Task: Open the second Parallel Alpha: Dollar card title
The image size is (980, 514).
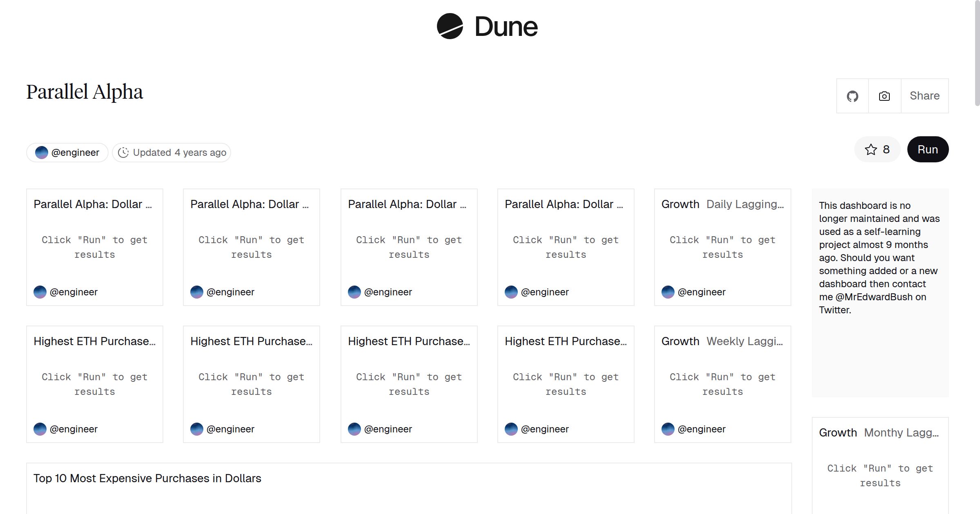Action: [249, 204]
